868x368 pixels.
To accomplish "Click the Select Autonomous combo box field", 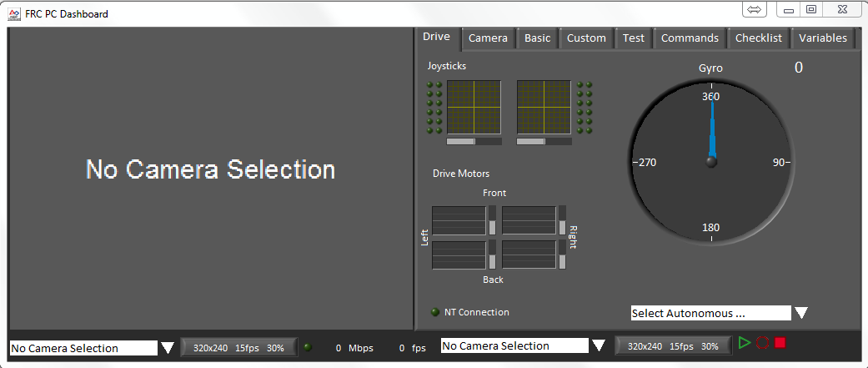I will coord(710,313).
